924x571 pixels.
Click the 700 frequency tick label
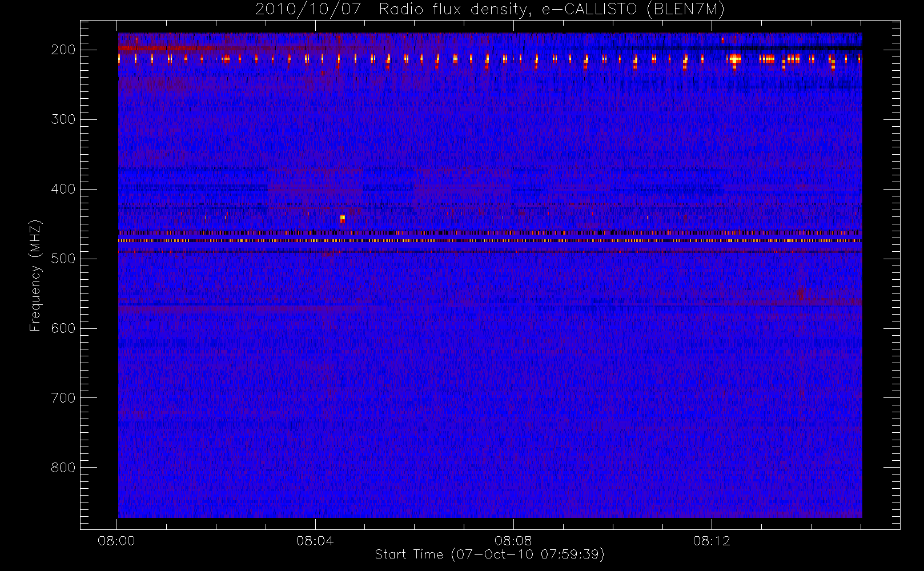tap(63, 398)
